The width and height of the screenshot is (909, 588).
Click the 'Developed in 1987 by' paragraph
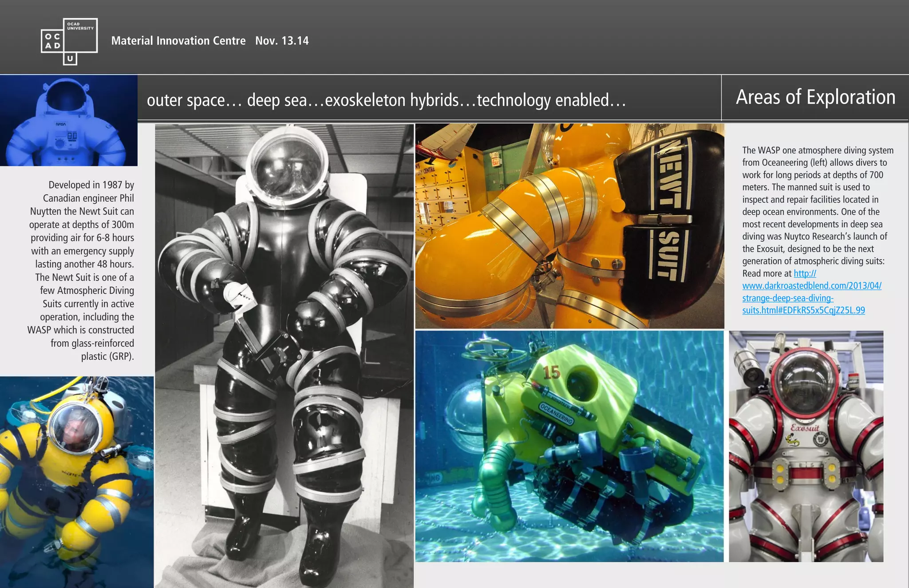pos(81,271)
